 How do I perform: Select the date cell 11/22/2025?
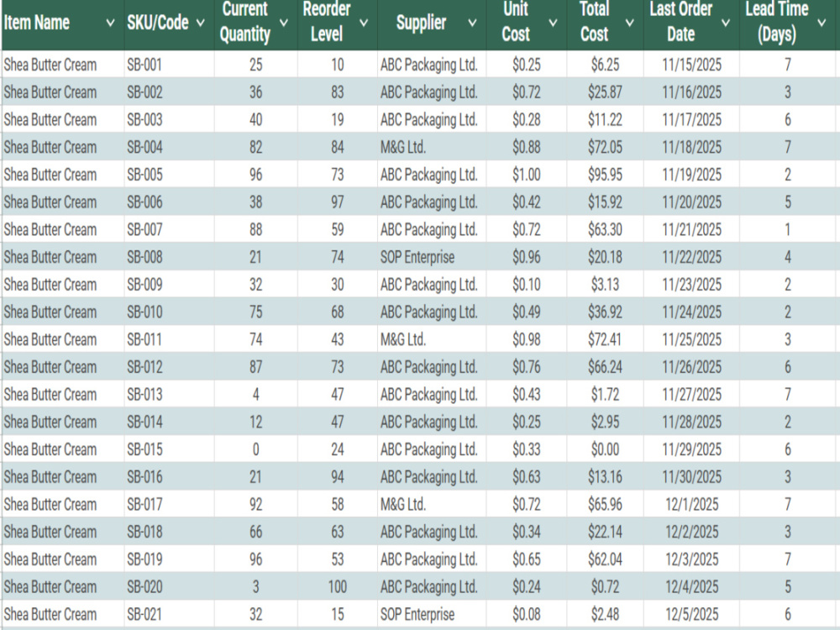pos(691,257)
